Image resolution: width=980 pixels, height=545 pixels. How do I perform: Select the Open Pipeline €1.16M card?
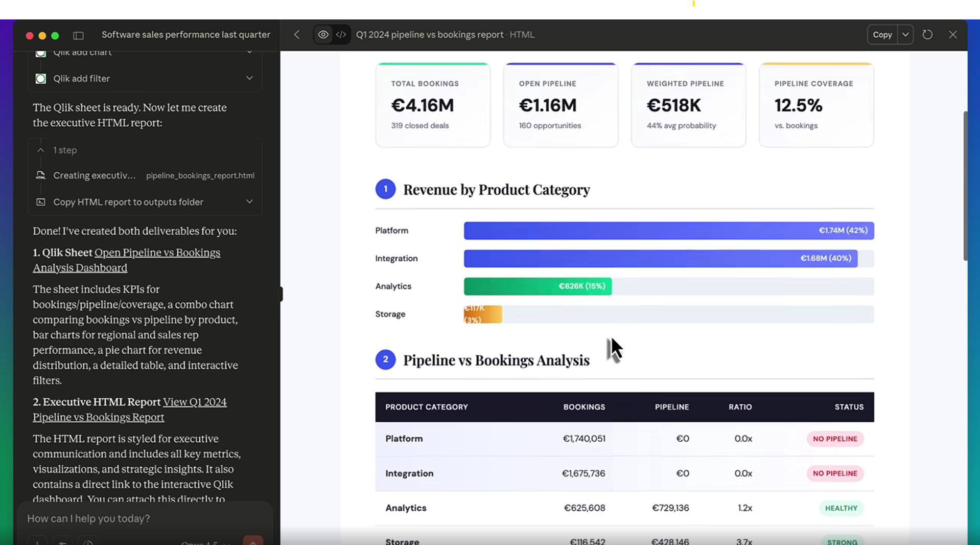click(561, 105)
